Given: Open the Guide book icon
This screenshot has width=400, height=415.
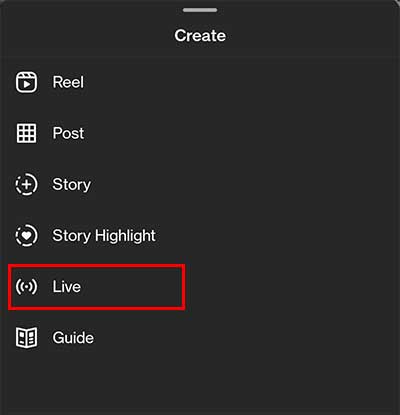Looking at the screenshot, I should (x=26, y=338).
